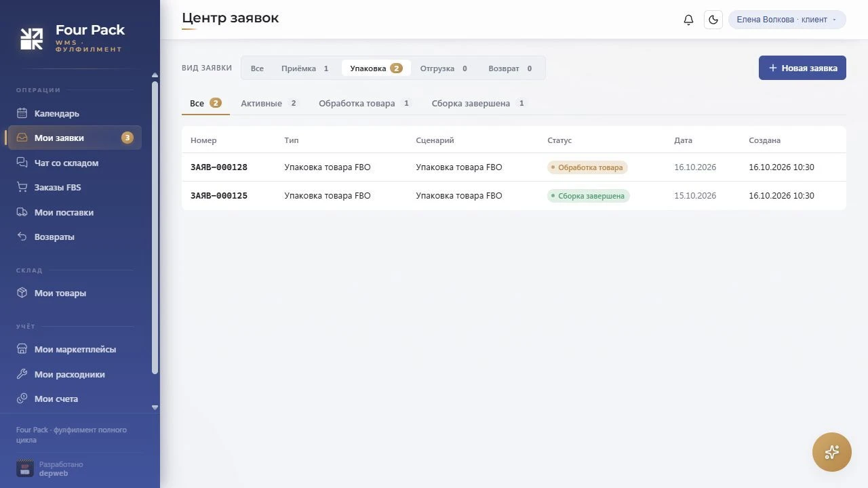868x488 pixels.
Task: Open the sparkle assistant floating button
Action: click(832, 452)
